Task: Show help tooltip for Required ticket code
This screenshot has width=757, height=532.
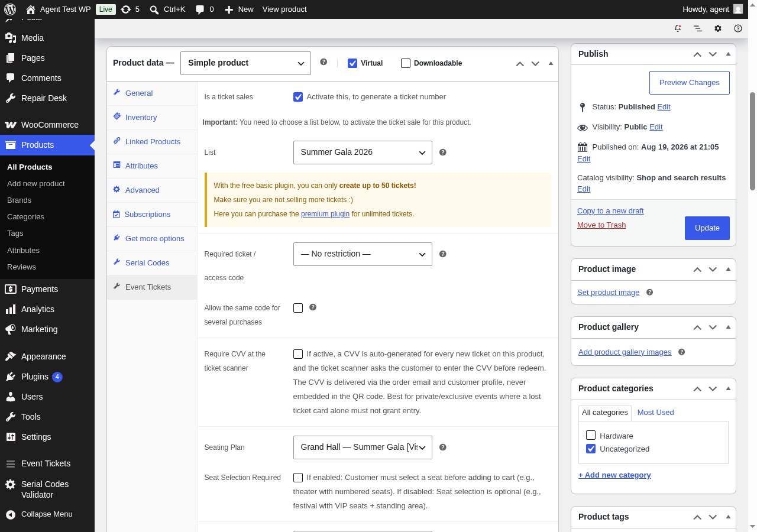Action: 443,254
